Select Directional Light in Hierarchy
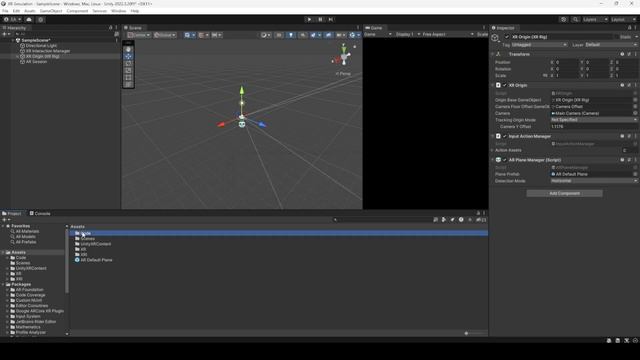 pyautogui.click(x=41, y=46)
